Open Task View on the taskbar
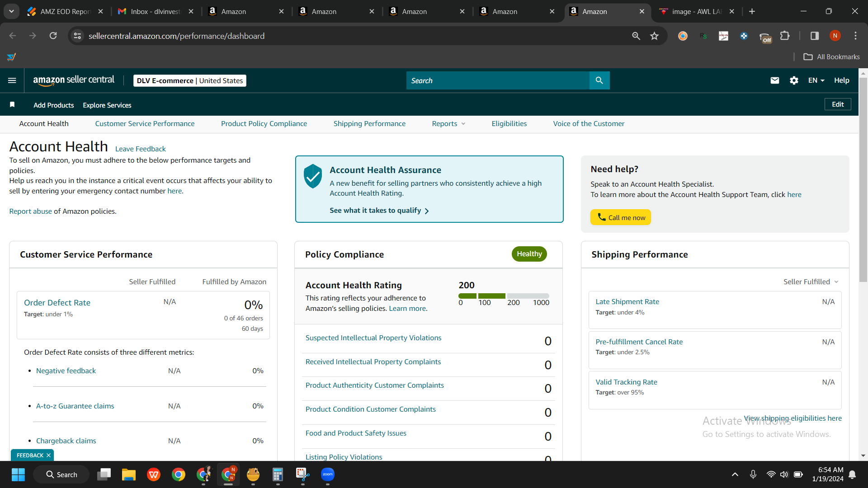The width and height of the screenshot is (868, 488). (x=104, y=474)
